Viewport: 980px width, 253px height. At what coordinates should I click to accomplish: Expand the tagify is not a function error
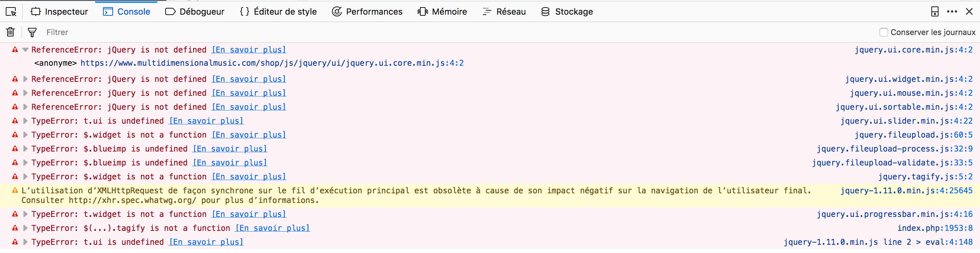25,228
